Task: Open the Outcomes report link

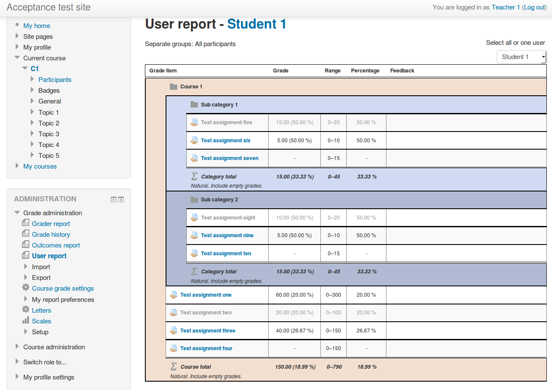Action: pyautogui.click(x=56, y=245)
